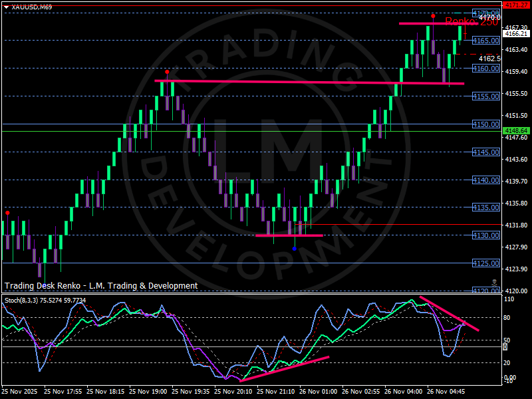This screenshot has width=532, height=399.
Task: Click the 25 Nov 20:10 time label
Action: click(x=233, y=392)
